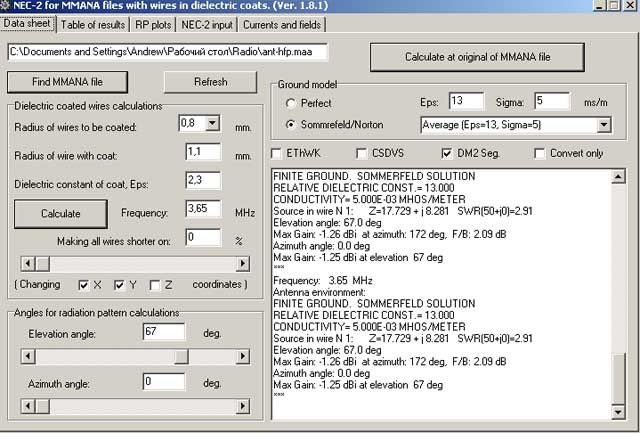640x433 pixels.
Task: Click the Frequency input field
Action: (203, 209)
